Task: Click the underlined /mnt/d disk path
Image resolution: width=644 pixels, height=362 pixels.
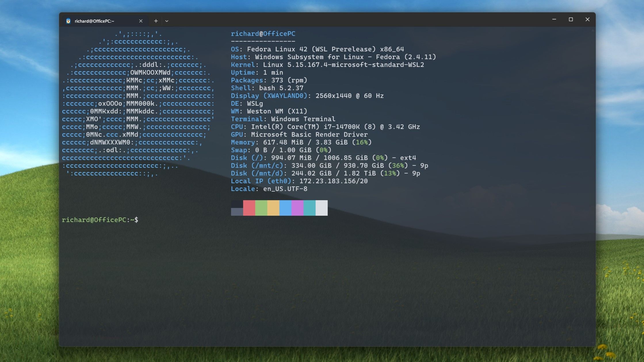Action: 267,173
